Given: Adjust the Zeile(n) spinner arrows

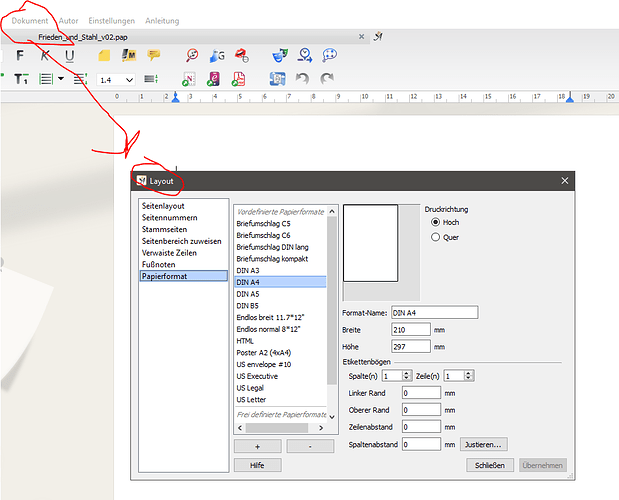Looking at the screenshot, I should 468,376.
